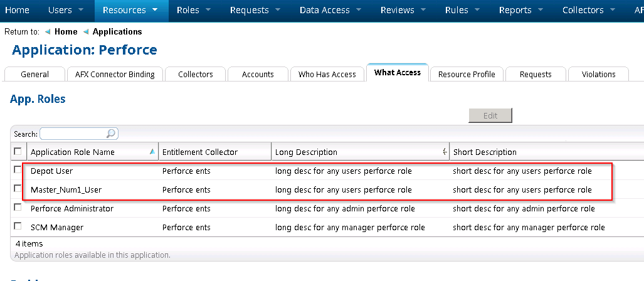
Task: Click the Edit button
Action: pos(490,116)
